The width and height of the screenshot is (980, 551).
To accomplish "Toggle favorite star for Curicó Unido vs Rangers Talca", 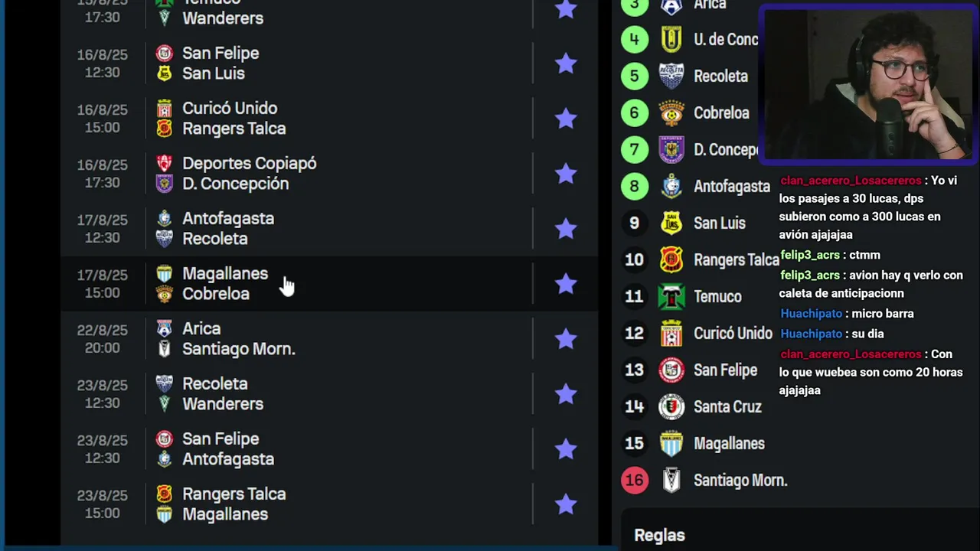I will tap(566, 118).
